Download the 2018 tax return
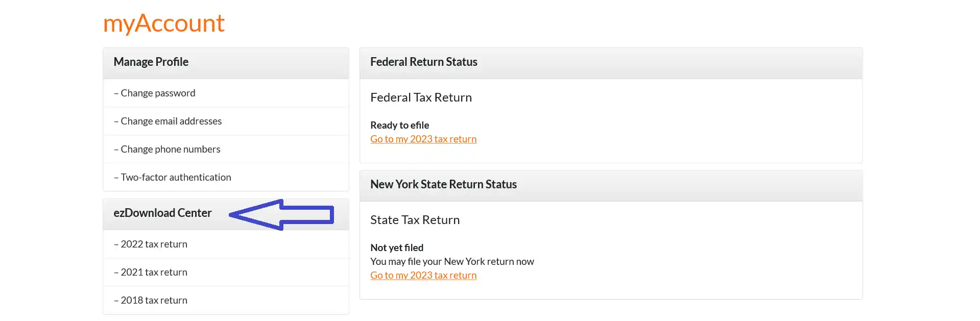Screen dimensions: 980x321 pyautogui.click(x=154, y=301)
